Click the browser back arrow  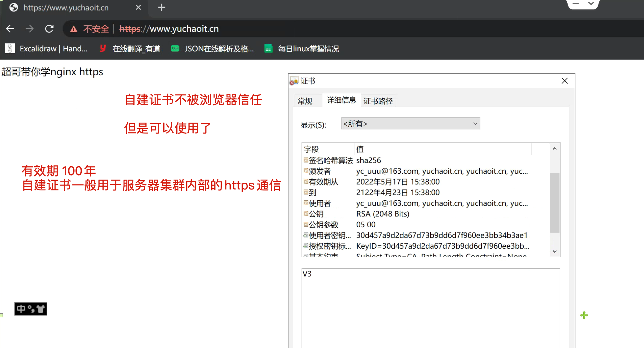(10, 29)
